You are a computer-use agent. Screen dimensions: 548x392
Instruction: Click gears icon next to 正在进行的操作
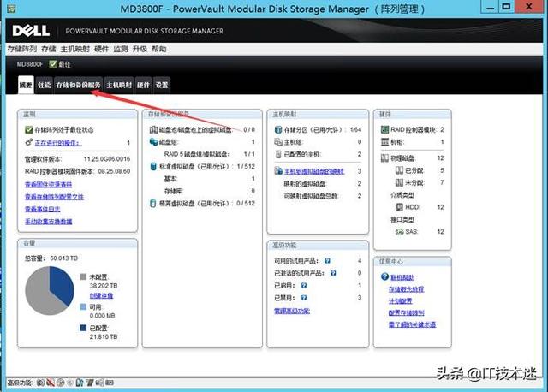[28, 142]
